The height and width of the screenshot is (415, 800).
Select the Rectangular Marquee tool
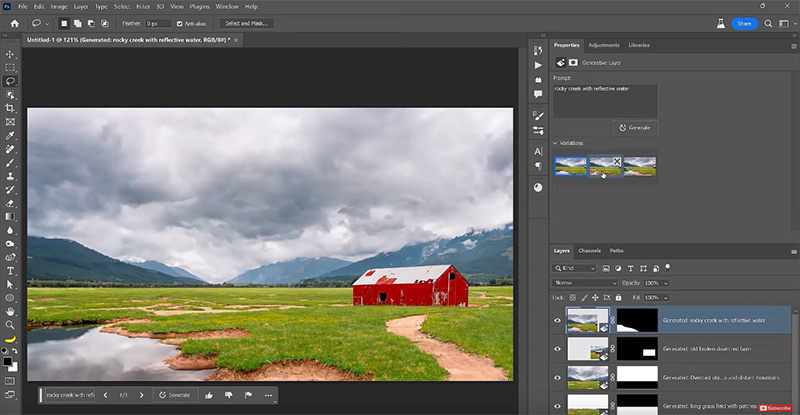pos(10,68)
